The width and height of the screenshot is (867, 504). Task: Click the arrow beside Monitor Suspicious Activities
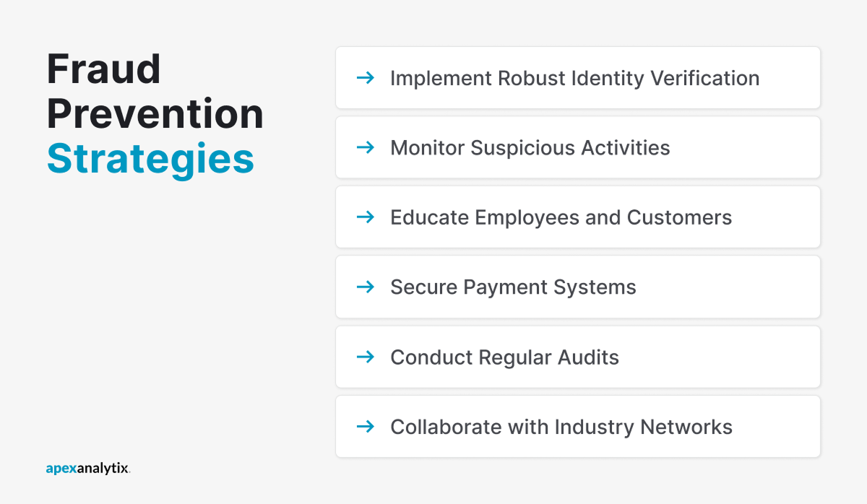[366, 147]
